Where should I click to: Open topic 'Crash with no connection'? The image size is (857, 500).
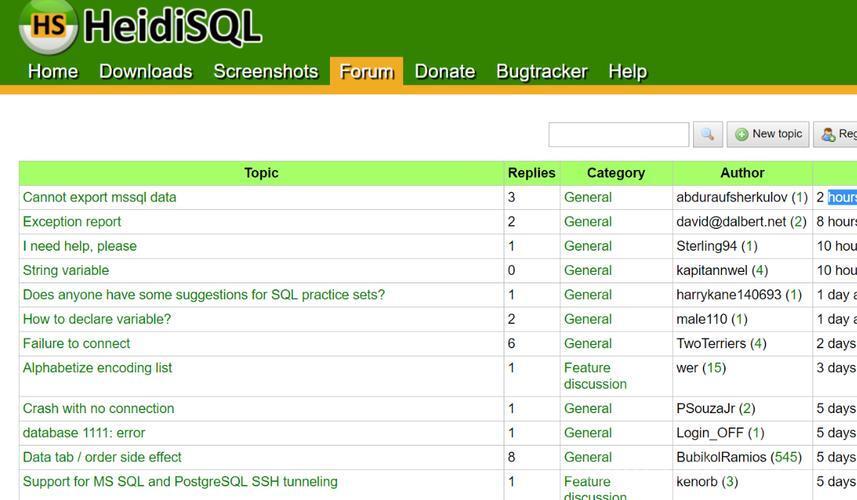(x=98, y=408)
